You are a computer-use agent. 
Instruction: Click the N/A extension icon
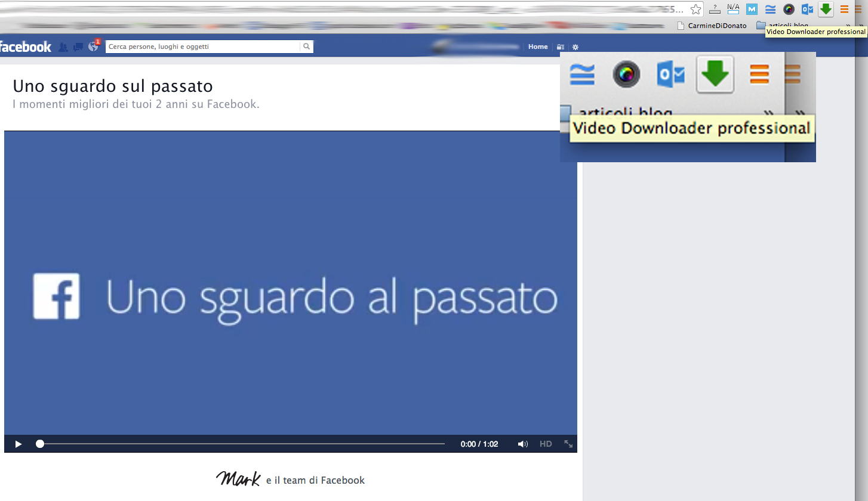[733, 9]
